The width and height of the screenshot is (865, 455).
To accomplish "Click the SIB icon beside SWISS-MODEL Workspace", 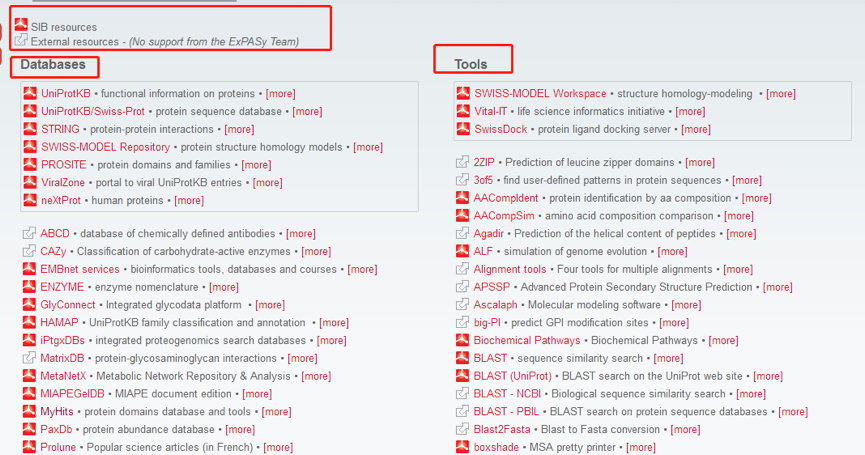I will (463, 93).
